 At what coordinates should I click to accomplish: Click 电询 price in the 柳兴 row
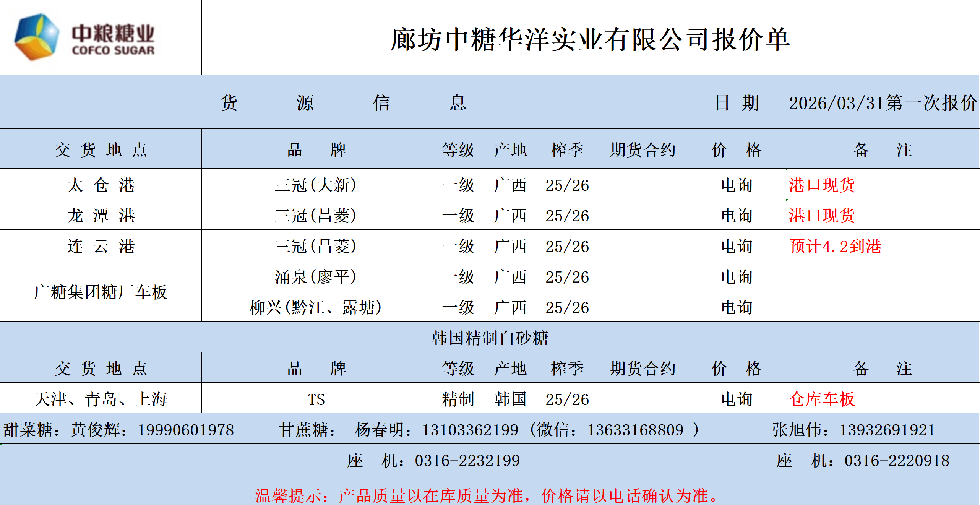coord(736,307)
